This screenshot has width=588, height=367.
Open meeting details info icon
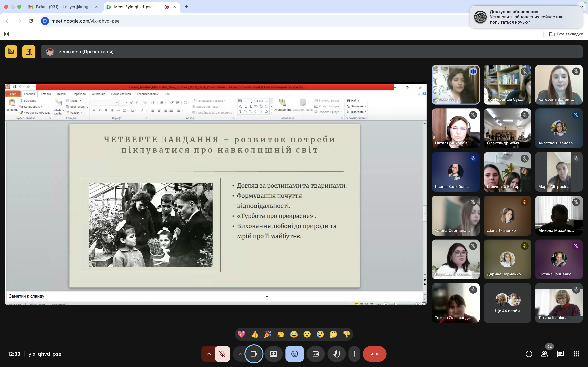click(529, 354)
